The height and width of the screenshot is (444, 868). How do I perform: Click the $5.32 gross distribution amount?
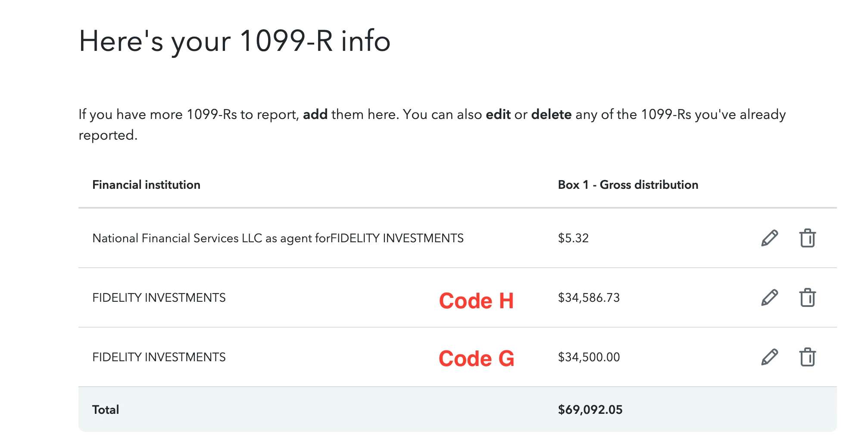point(573,238)
